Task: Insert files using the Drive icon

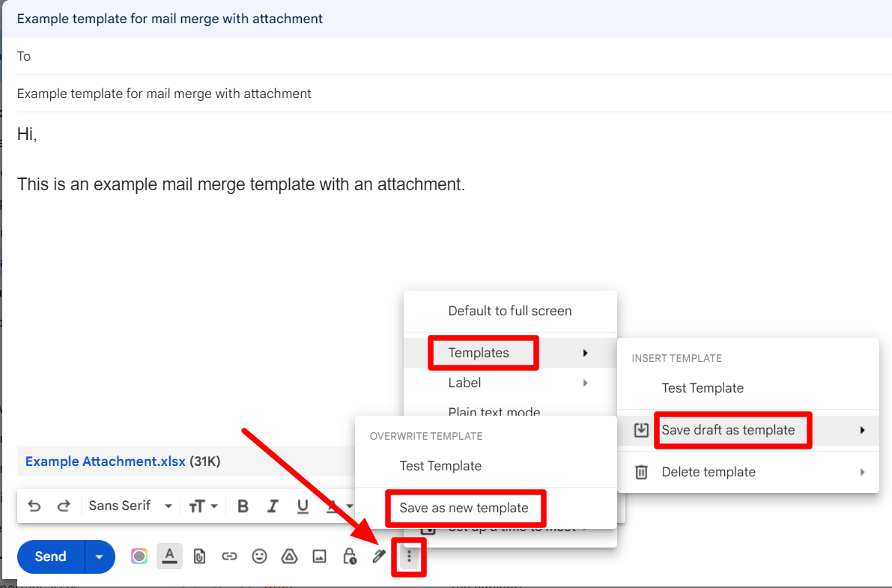Action: click(x=290, y=556)
